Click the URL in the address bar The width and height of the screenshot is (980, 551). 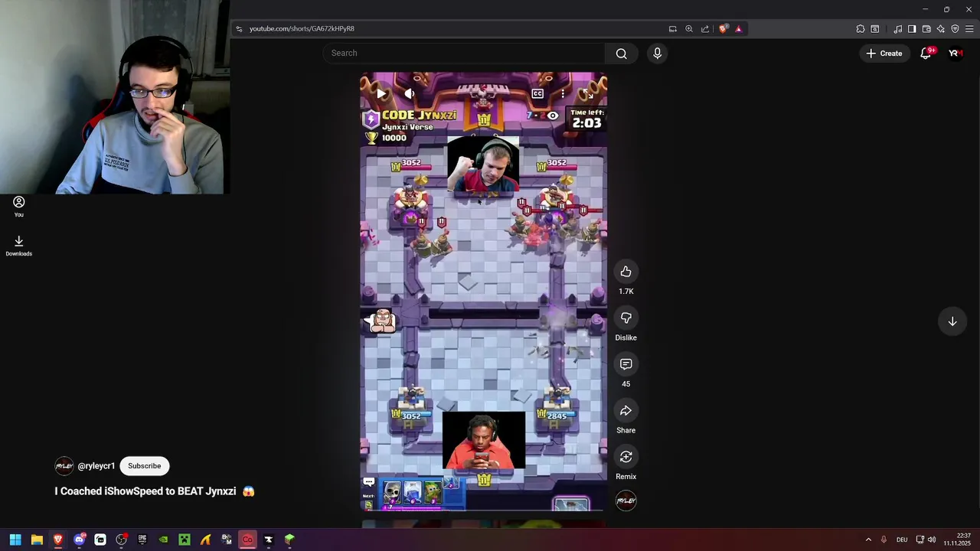pos(302,28)
